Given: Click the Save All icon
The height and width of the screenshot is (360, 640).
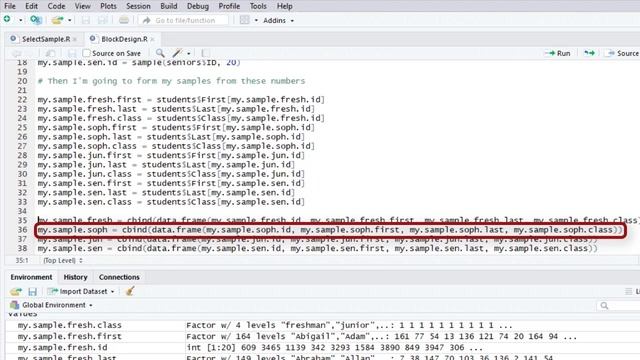Looking at the screenshot, I should [102, 20].
